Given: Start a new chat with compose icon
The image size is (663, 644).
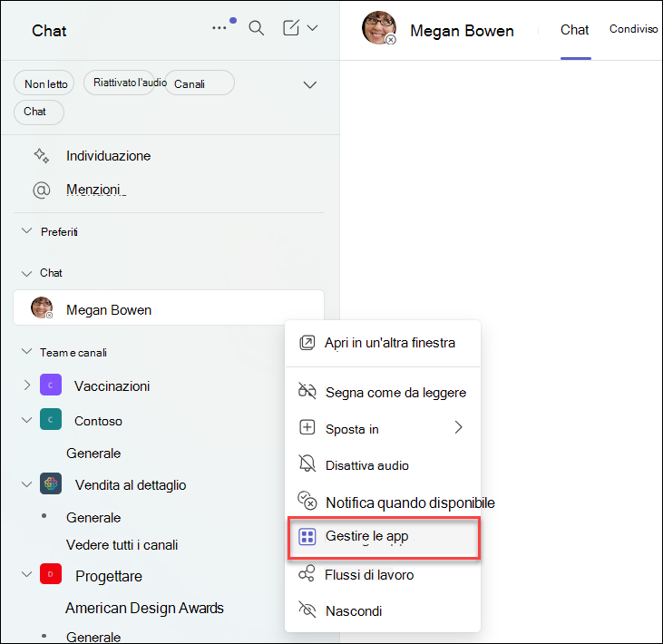Looking at the screenshot, I should [x=291, y=28].
